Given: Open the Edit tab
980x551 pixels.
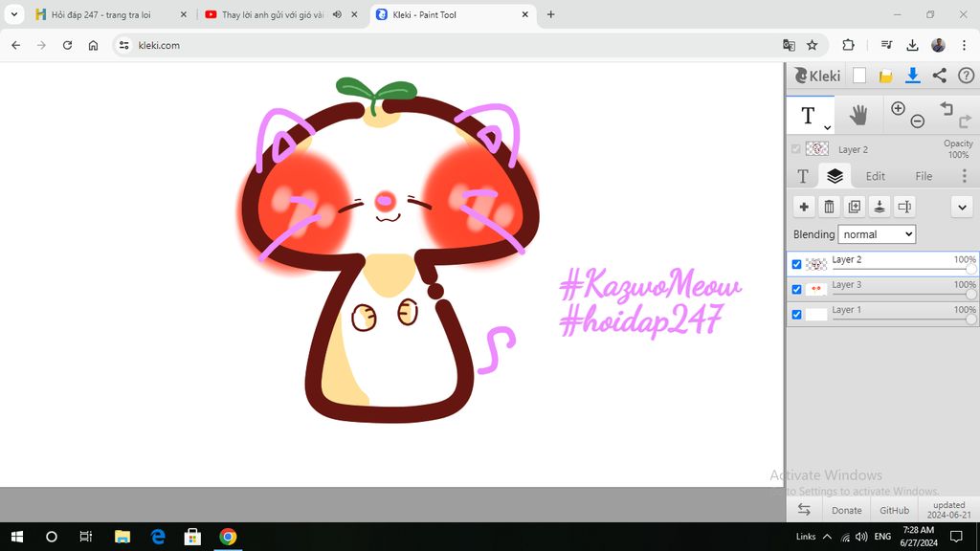Looking at the screenshot, I should [x=875, y=176].
